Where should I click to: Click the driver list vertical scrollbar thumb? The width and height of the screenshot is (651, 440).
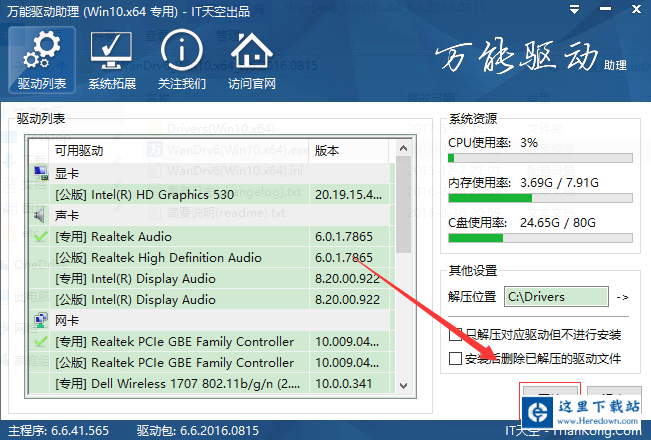pyautogui.click(x=403, y=204)
